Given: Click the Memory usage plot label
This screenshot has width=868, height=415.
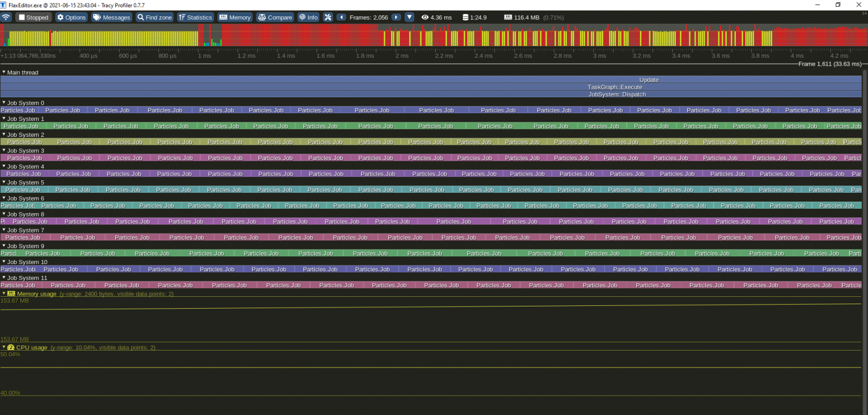Looking at the screenshot, I should tap(37, 293).
